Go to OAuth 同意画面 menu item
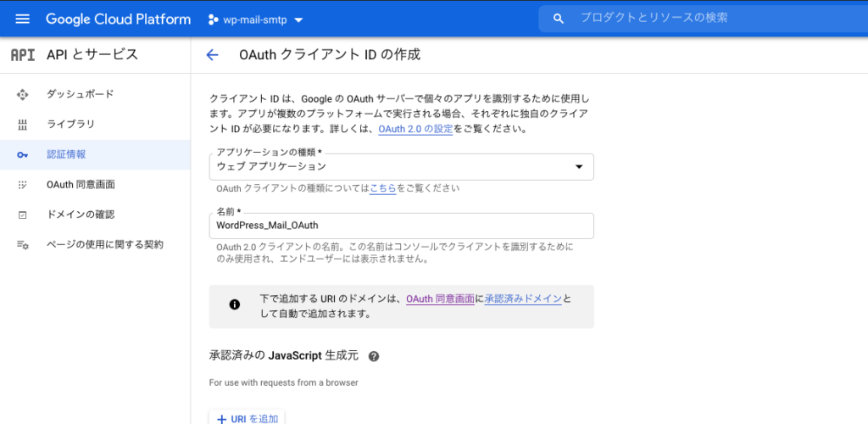Image resolution: width=868 pixels, height=424 pixels. pos(81,184)
